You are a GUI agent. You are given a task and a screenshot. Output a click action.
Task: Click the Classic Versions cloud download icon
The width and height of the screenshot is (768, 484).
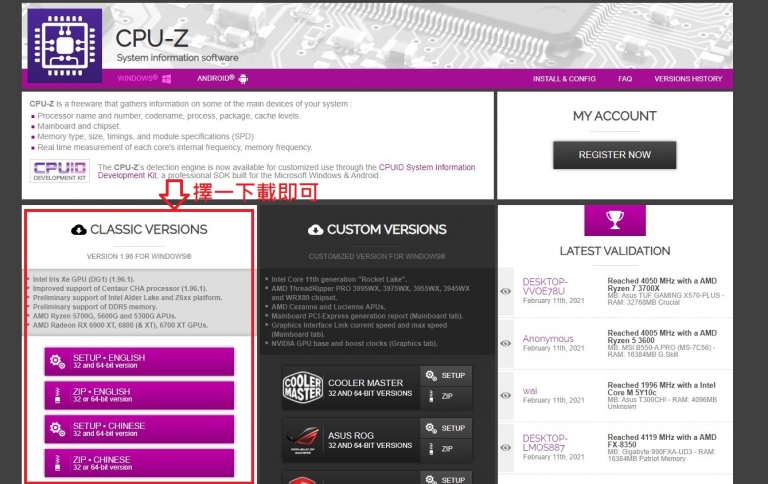tap(78, 230)
